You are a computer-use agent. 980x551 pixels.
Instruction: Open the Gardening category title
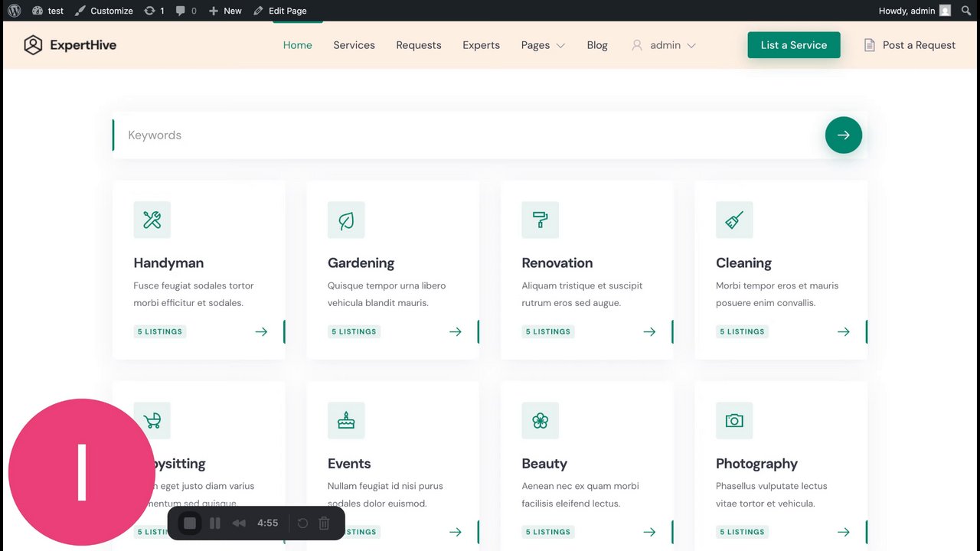[361, 263]
